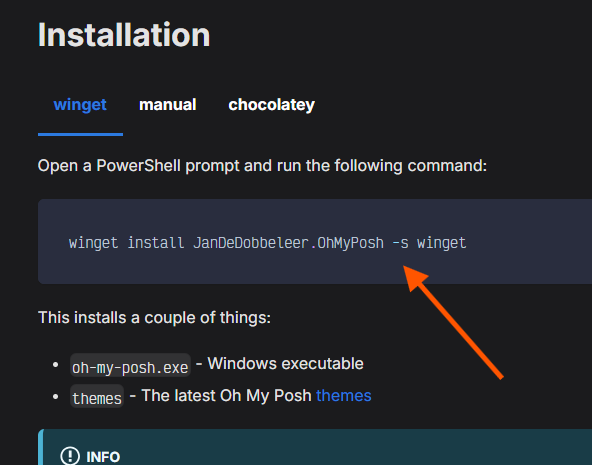Click the Open a PowerShell prompt sentence
This screenshot has width=592, height=465.
(262, 166)
